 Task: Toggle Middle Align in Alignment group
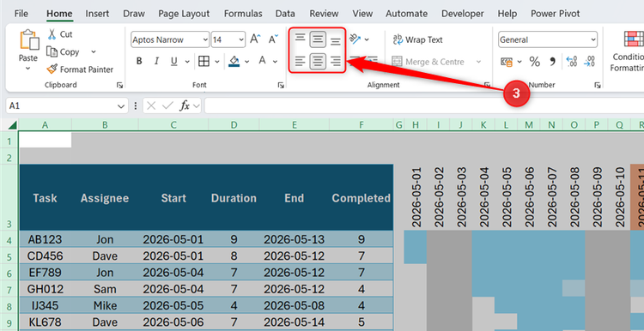pyautogui.click(x=318, y=39)
